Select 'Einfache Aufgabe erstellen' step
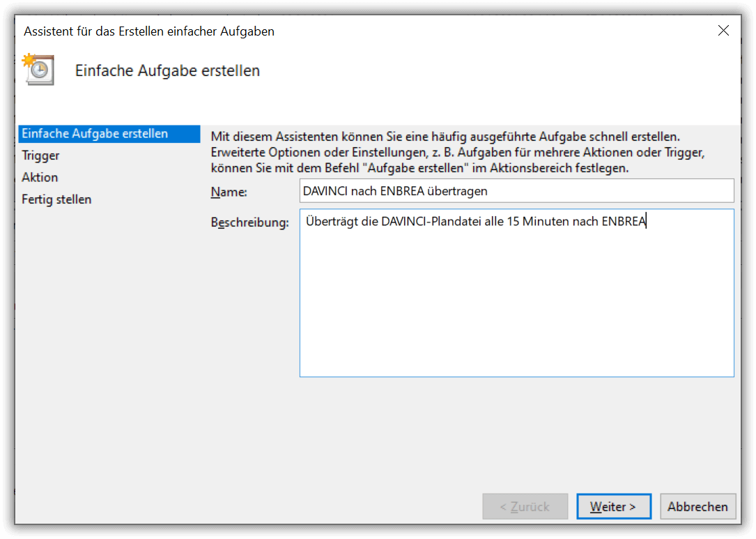 pos(109,134)
